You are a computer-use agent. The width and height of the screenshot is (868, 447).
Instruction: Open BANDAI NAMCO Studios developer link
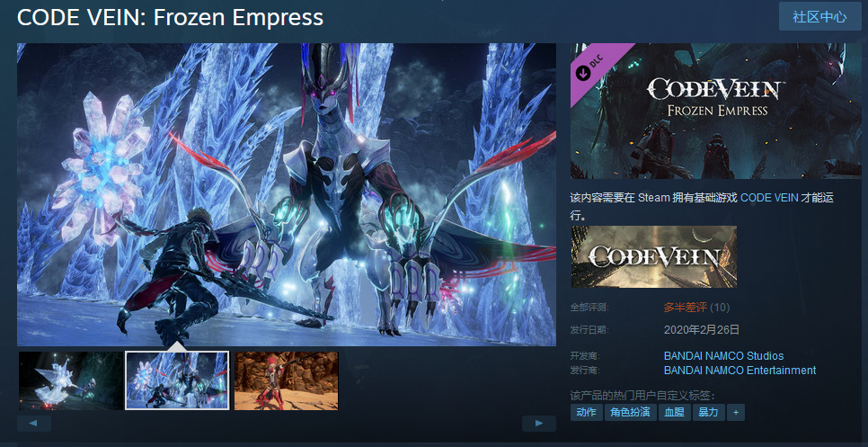pos(723,355)
